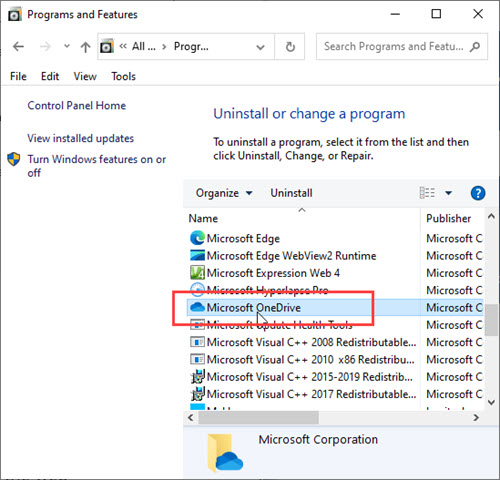This screenshot has width=500, height=480.
Task: Select Microsoft Visual C++ 2010 x86 text
Action: (311, 359)
